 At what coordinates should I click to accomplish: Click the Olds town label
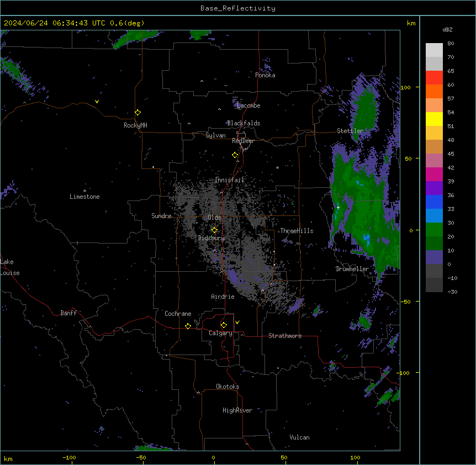[x=214, y=218]
